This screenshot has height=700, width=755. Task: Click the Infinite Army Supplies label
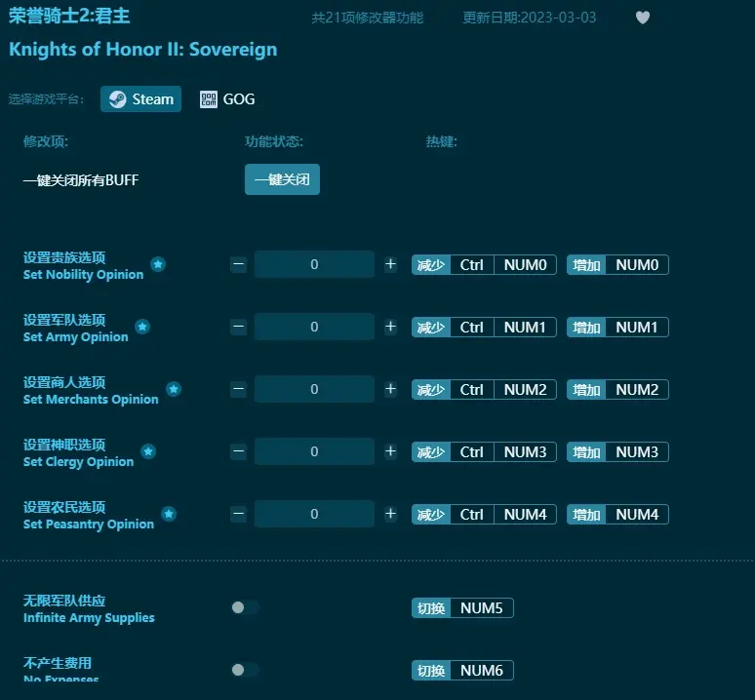coord(89,618)
